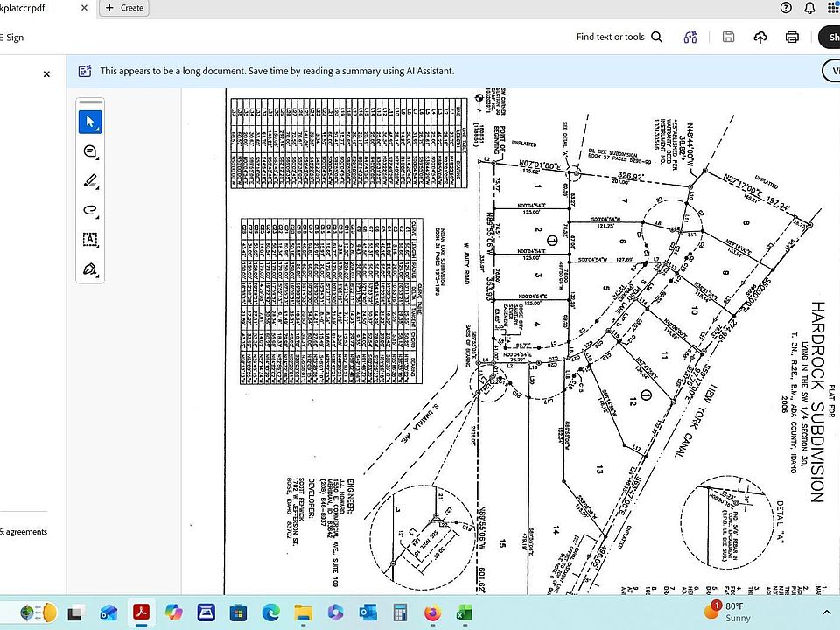The width and height of the screenshot is (840, 630).
Task: Select the arrow selection tool
Action: [x=90, y=122]
